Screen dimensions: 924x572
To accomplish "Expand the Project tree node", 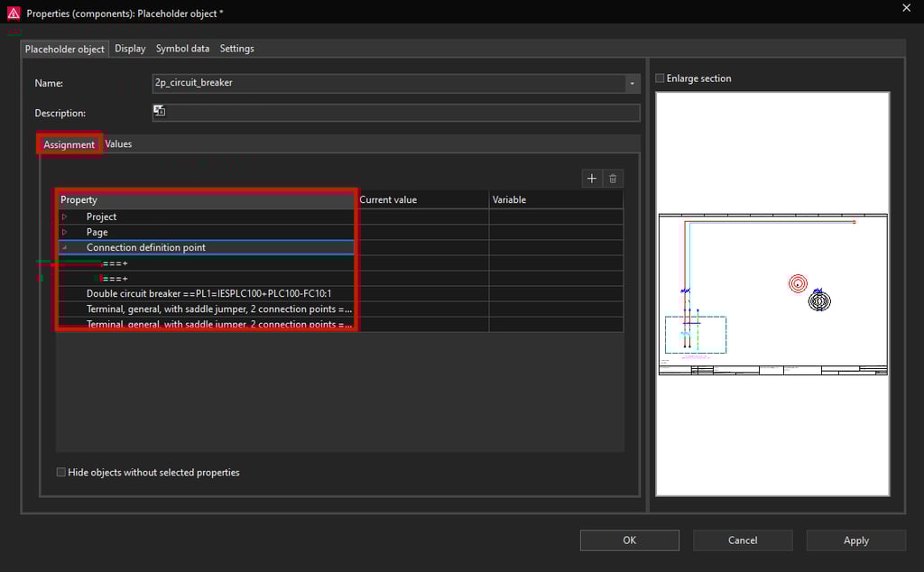I will [64, 217].
